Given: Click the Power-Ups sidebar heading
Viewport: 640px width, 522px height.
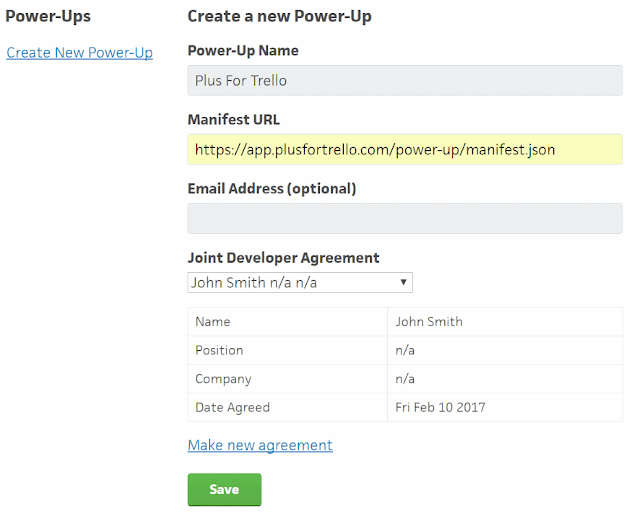Looking at the screenshot, I should coord(48,16).
